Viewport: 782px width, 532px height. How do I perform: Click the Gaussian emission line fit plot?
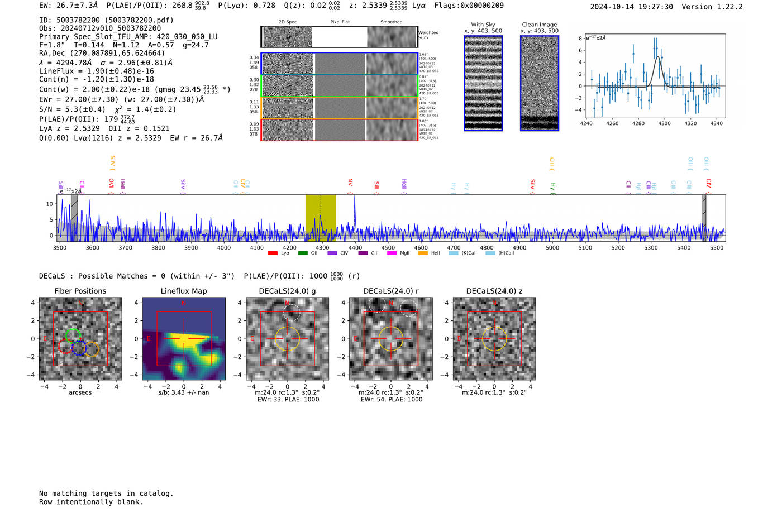click(655, 76)
